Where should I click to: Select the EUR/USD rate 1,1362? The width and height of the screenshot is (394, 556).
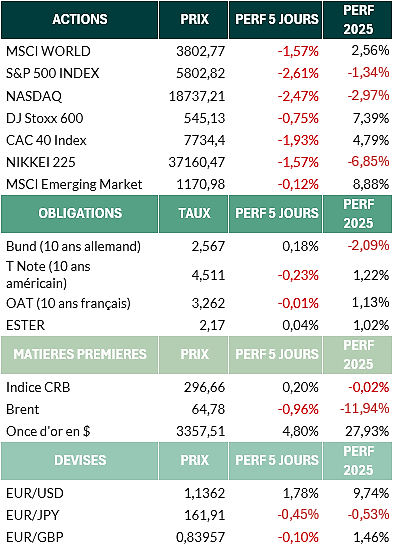tap(204, 494)
